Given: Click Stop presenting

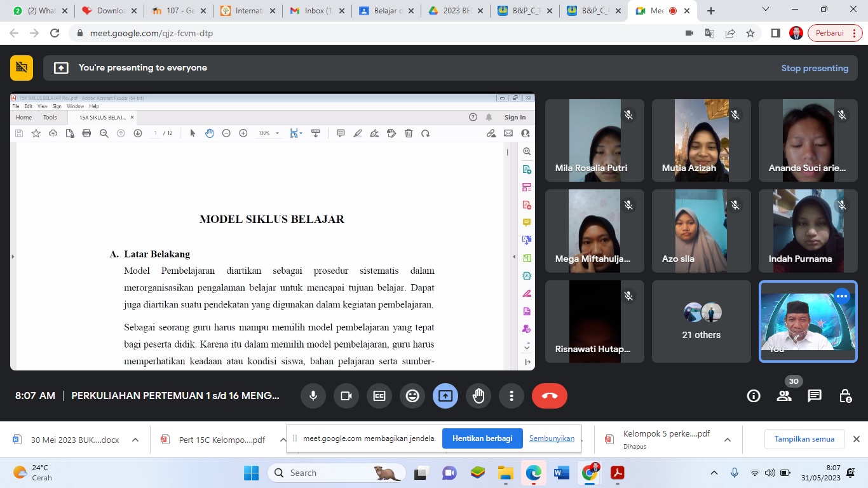Looking at the screenshot, I should pyautogui.click(x=815, y=68).
